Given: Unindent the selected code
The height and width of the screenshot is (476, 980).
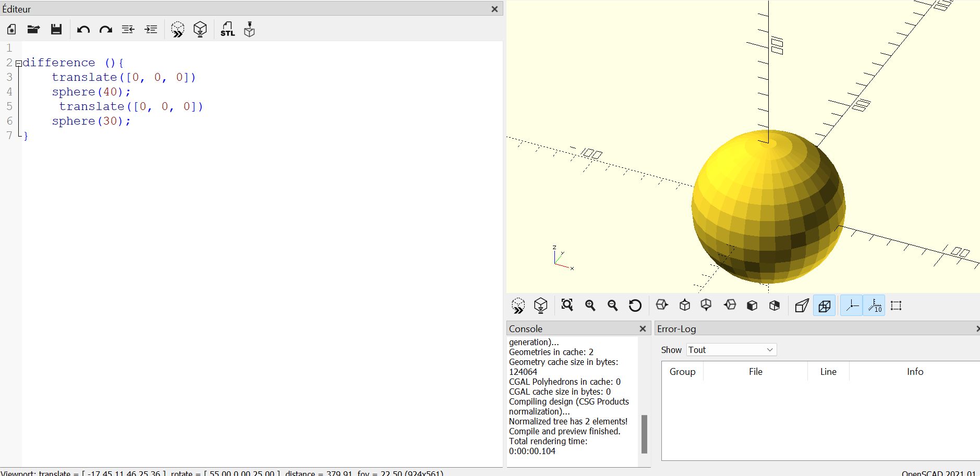Looking at the screenshot, I should pos(128,29).
